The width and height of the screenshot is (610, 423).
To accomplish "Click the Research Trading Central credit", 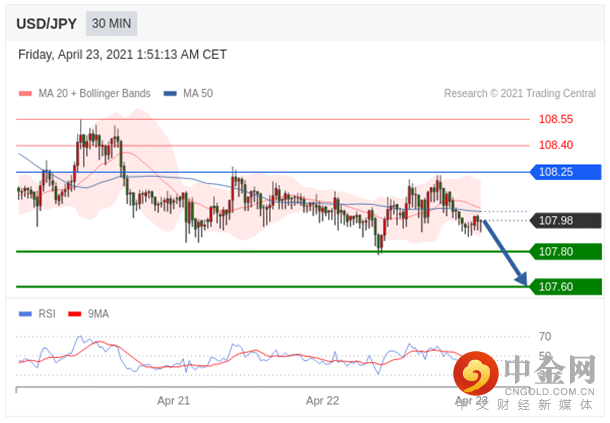I will coord(520,93).
